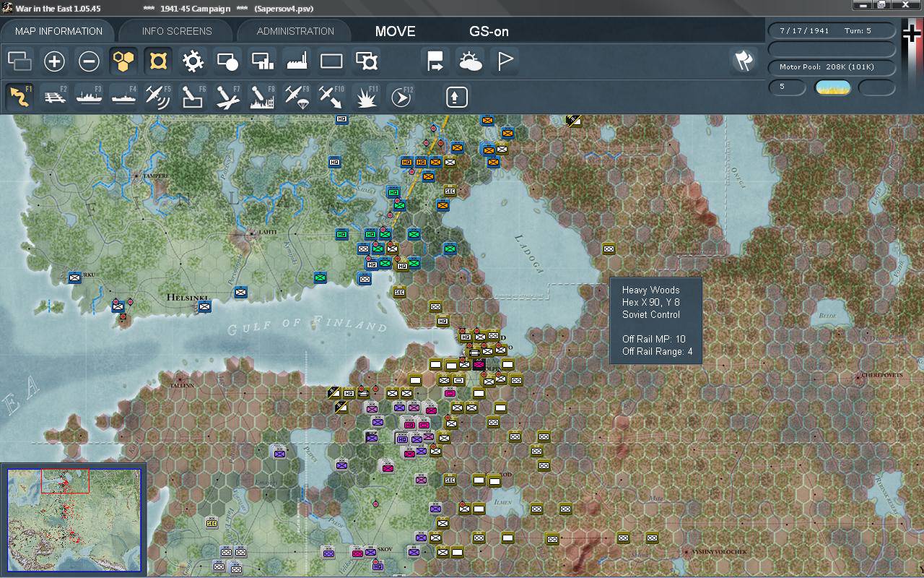
Task: Click the rectangles with fort symbol icon
Action: pos(367,61)
